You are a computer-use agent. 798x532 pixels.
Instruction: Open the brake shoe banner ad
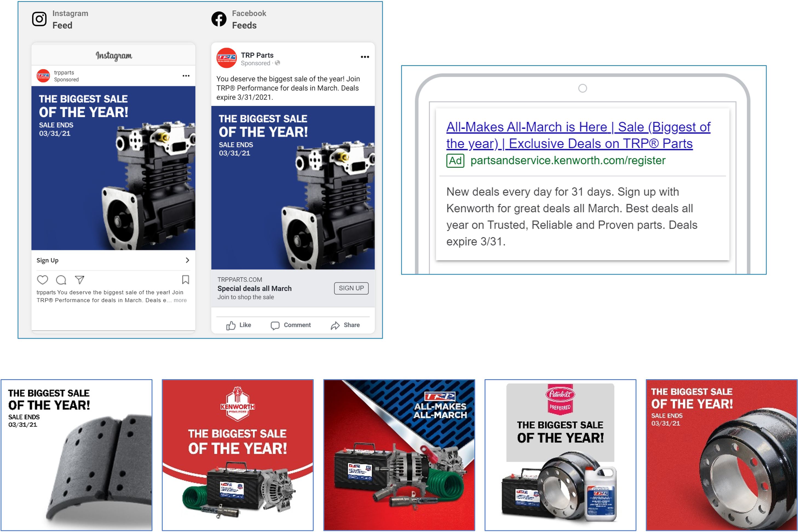(76, 455)
